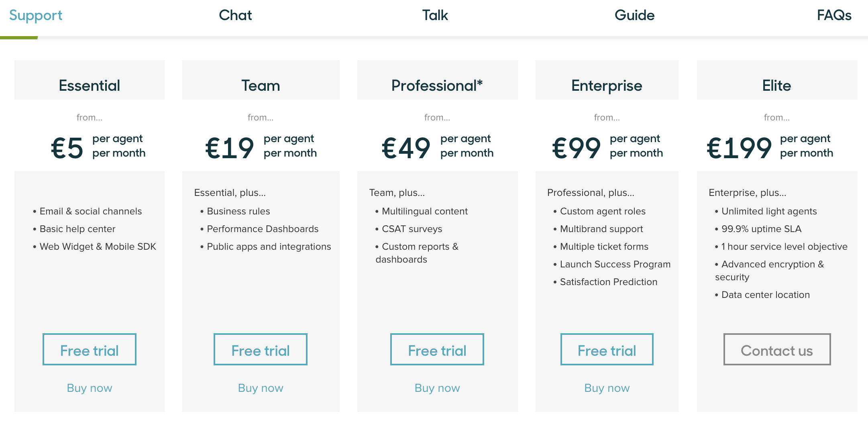Viewport: 868px width, 432px height.
Task: Go to the Guide tab
Action: click(634, 15)
